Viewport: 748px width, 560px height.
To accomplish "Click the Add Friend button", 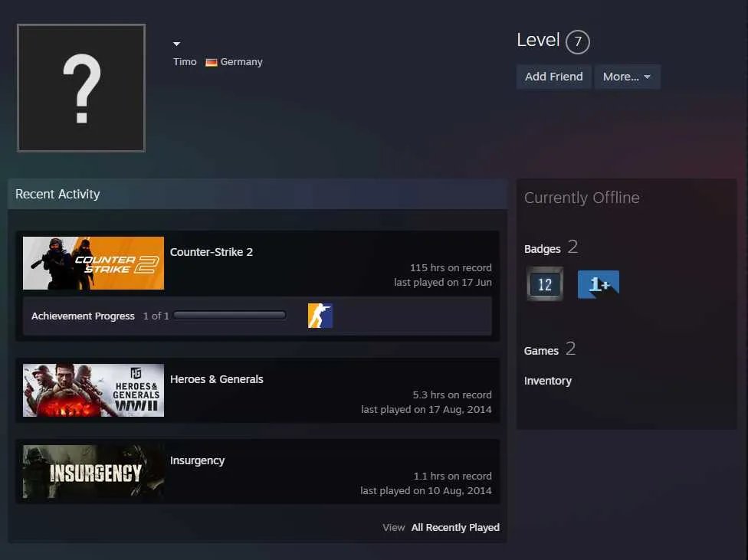I will point(554,77).
